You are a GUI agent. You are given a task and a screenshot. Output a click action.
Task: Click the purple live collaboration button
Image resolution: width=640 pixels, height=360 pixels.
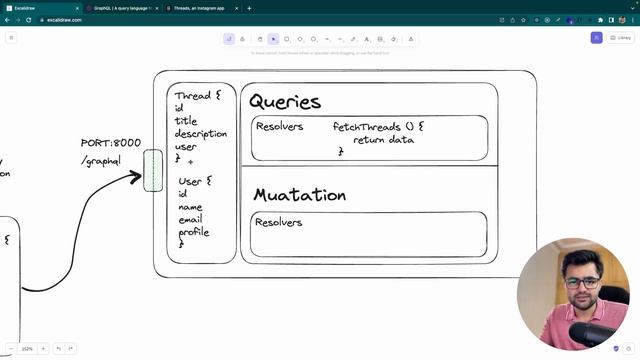pos(596,38)
